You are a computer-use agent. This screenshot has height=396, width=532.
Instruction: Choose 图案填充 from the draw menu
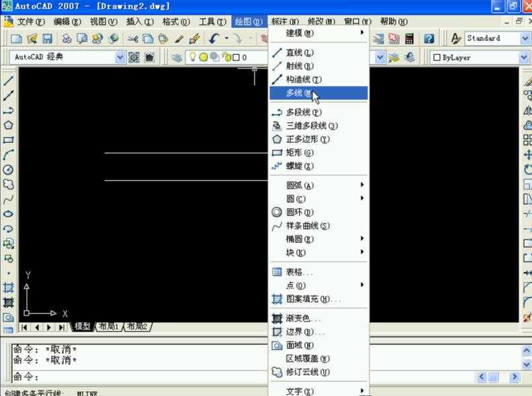click(318, 299)
